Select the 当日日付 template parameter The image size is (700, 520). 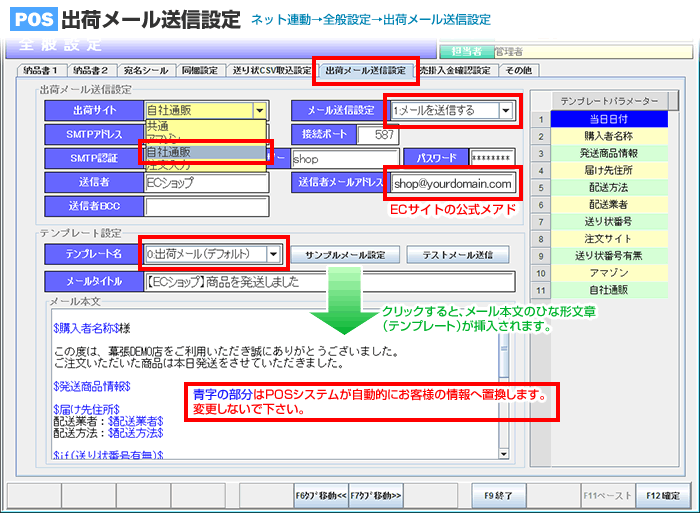point(609,119)
